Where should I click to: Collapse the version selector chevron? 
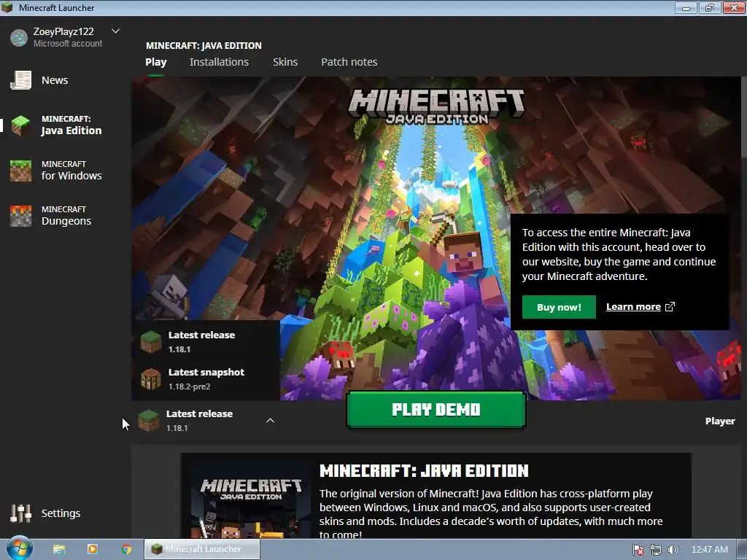click(270, 421)
